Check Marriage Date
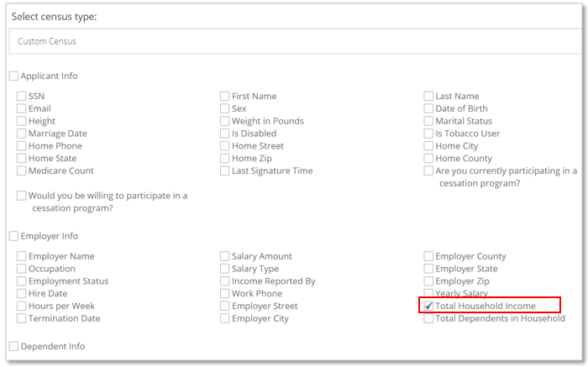Image resolution: width=588 pixels, height=367 pixels. (x=21, y=133)
